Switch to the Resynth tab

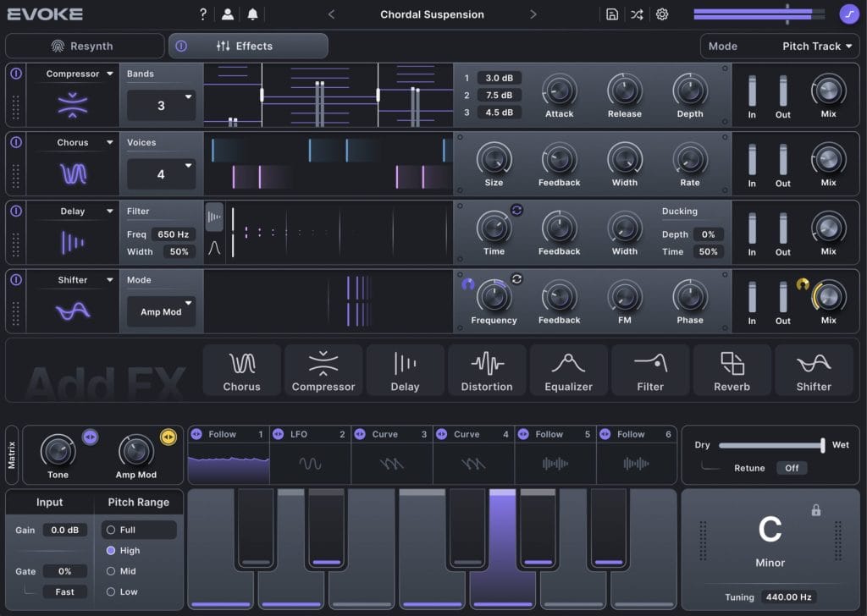coord(84,47)
